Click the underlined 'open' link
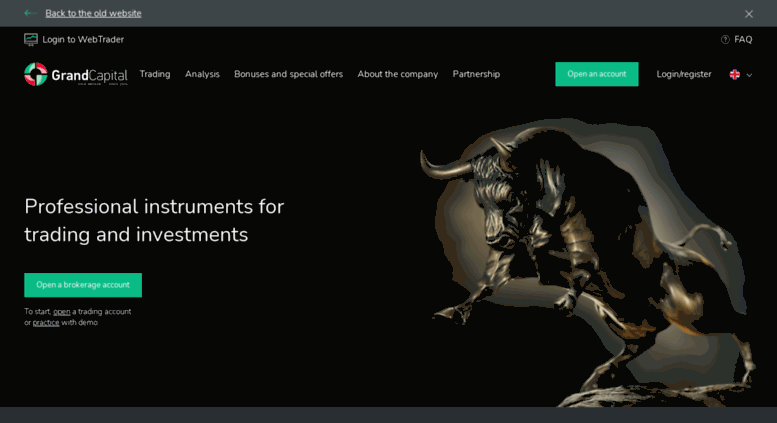The image size is (777, 423). point(62,312)
